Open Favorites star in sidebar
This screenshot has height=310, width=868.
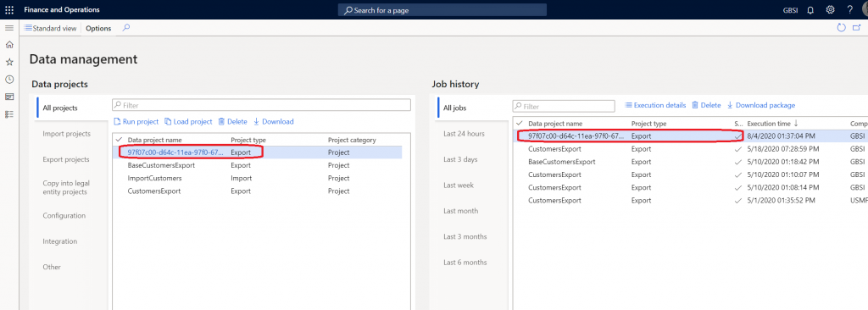[x=8, y=62]
